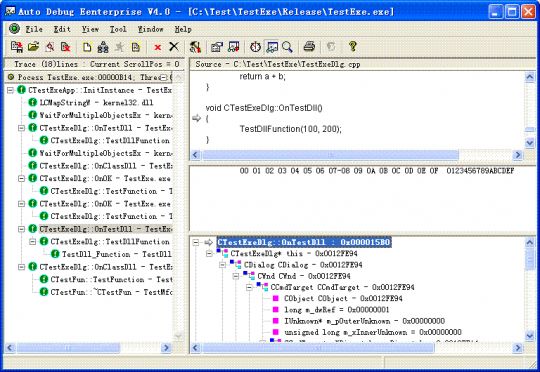Click the toolbar icon between properties and stopwatch
The image size is (540, 372).
click(233, 46)
